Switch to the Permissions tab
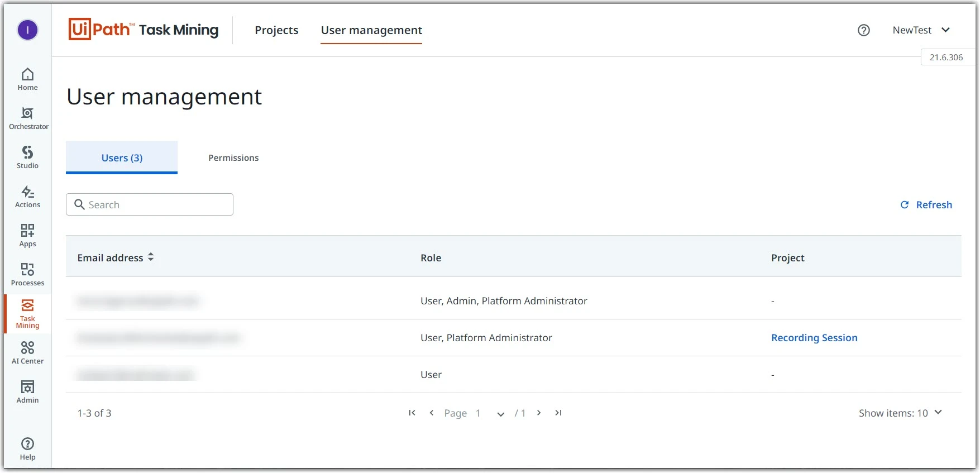This screenshot has height=473, width=980. pyautogui.click(x=233, y=158)
